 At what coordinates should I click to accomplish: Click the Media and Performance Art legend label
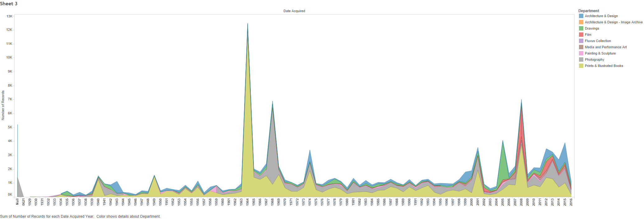605,47
